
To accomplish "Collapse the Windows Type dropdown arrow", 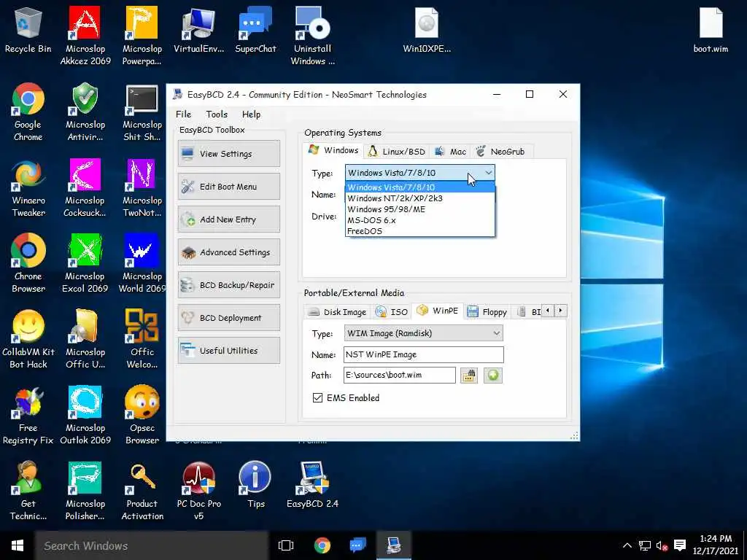I will 488,173.
